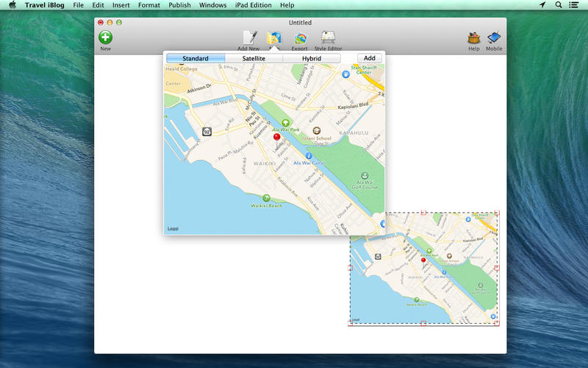This screenshot has width=588, height=368.
Task: Click the red pin on inserted map image
Action: tap(423, 261)
